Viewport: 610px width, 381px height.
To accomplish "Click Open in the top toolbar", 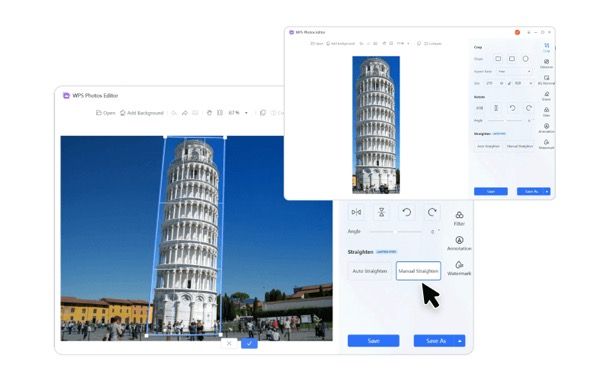I will [x=105, y=113].
